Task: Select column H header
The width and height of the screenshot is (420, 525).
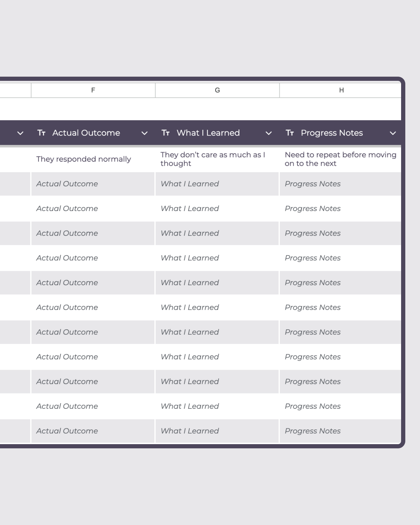Action: 341,90
